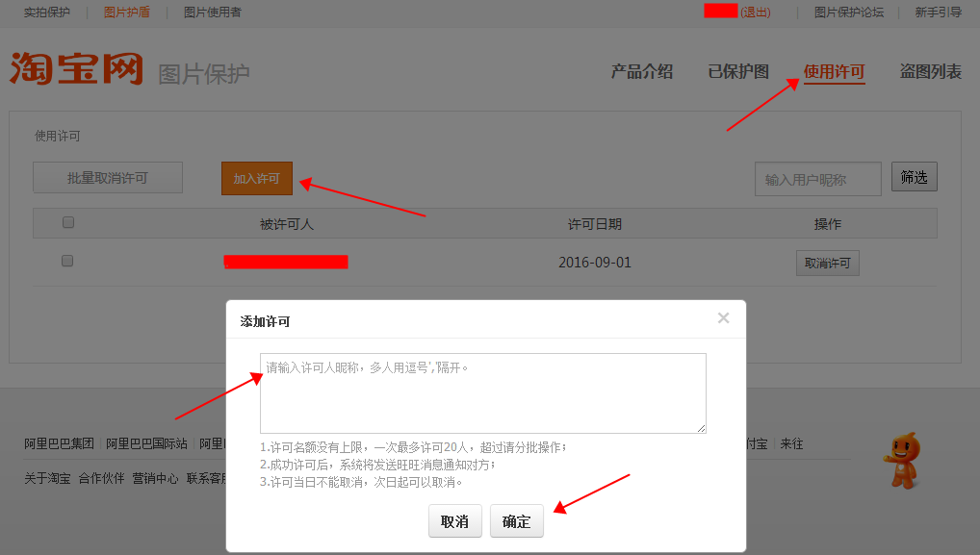
Task: Click the 批量取消许可 button
Action: (x=107, y=177)
